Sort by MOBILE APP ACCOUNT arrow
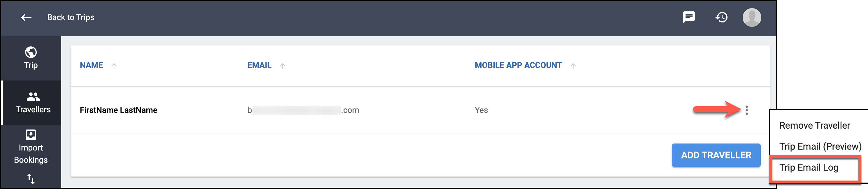Viewport: 868px width, 189px height. pyautogui.click(x=573, y=66)
